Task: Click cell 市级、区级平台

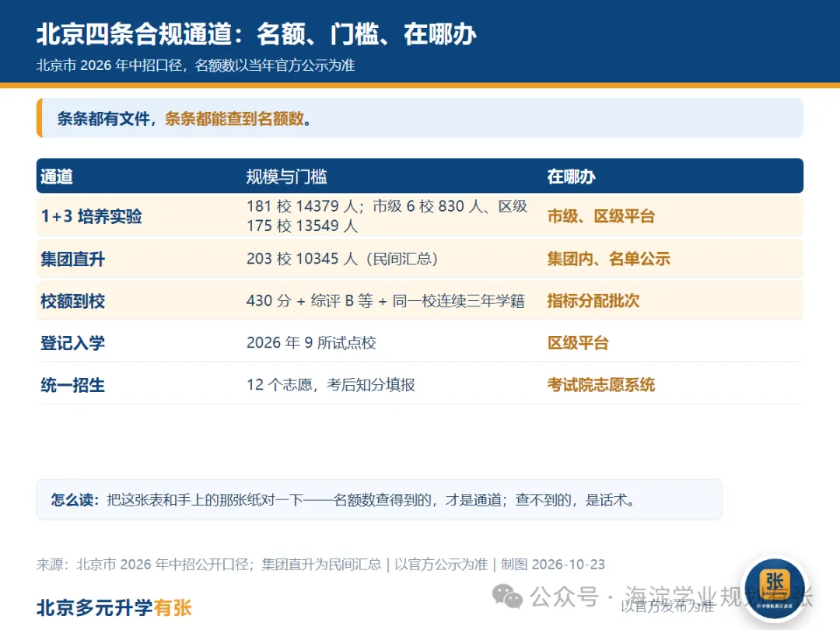Action: coord(601,216)
